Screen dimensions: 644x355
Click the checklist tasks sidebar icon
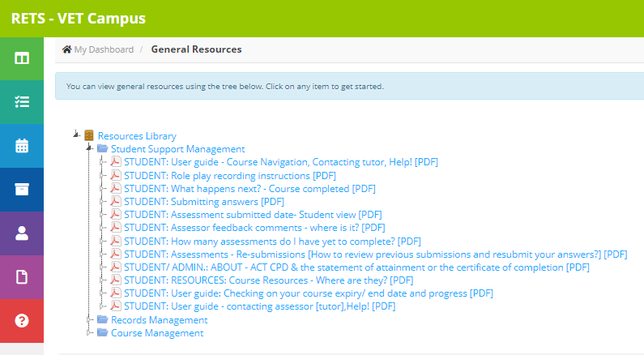22,102
